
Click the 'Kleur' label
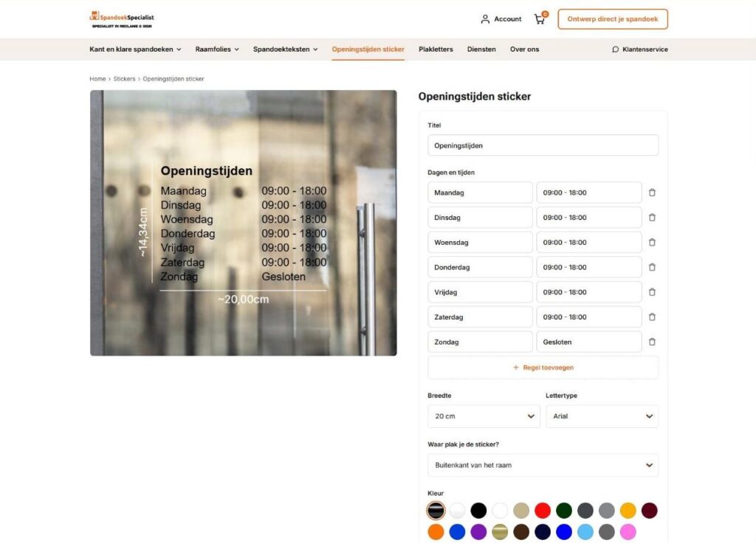click(x=436, y=493)
